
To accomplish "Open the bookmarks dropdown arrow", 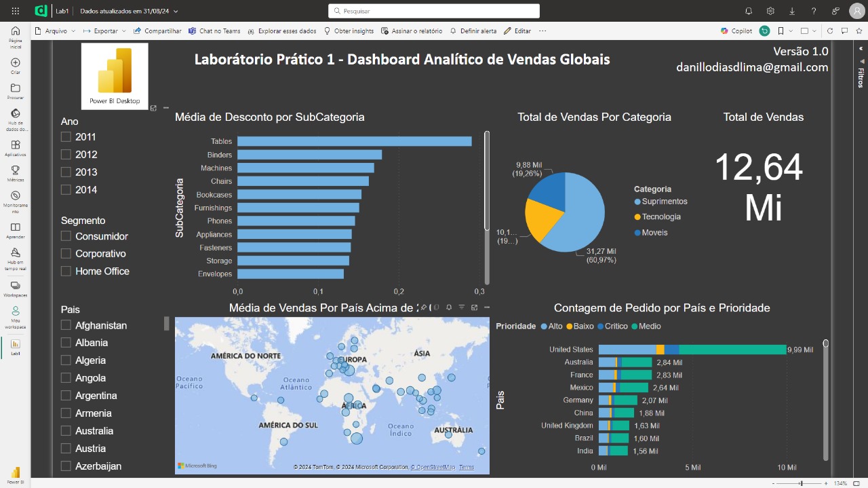I will click(x=791, y=31).
